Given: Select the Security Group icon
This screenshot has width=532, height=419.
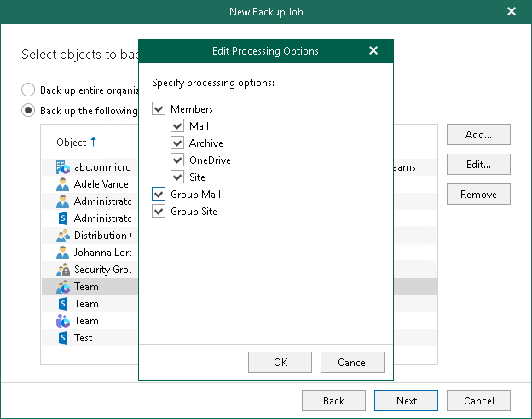Looking at the screenshot, I should click(x=62, y=270).
